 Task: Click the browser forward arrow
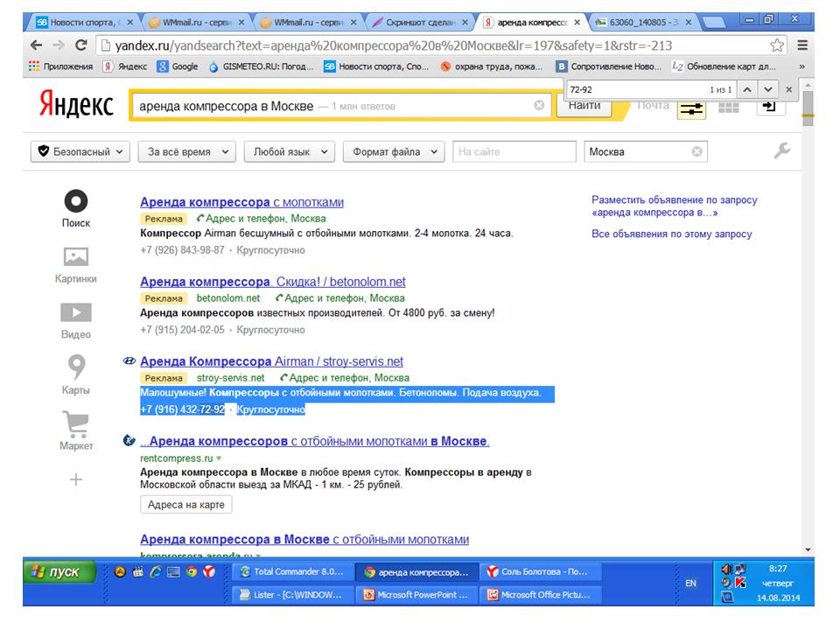[59, 45]
